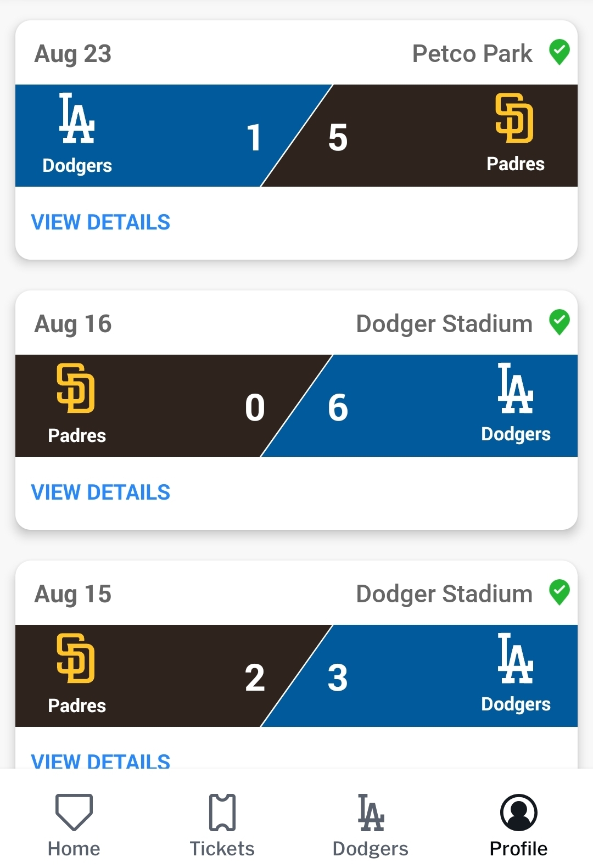View details for Aug 16 game
The image size is (593, 868).
[100, 492]
